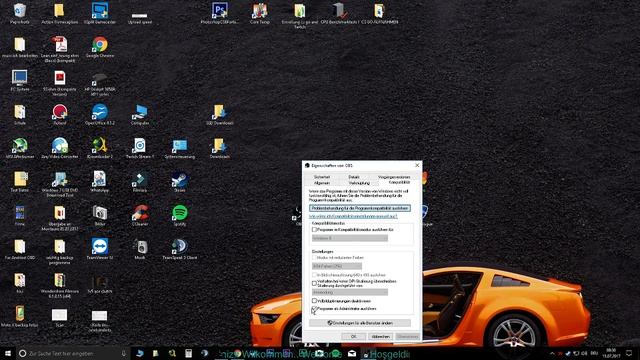The height and width of the screenshot is (360, 640).
Task: Open the Windows Start menu
Action: 8,353
